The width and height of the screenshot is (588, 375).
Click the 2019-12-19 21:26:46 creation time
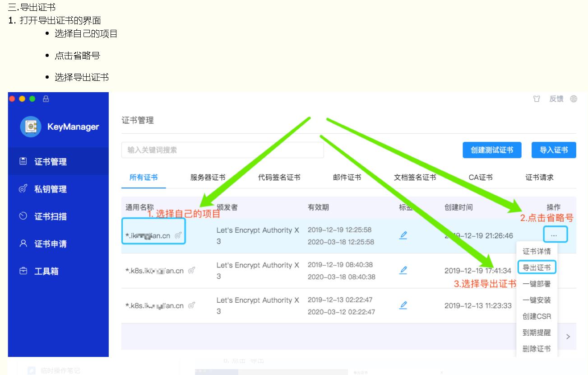478,235
